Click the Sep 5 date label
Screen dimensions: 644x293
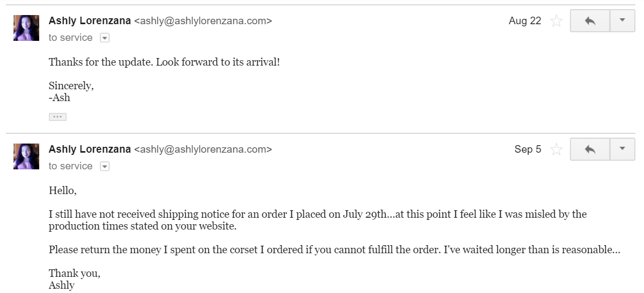pyautogui.click(x=528, y=149)
